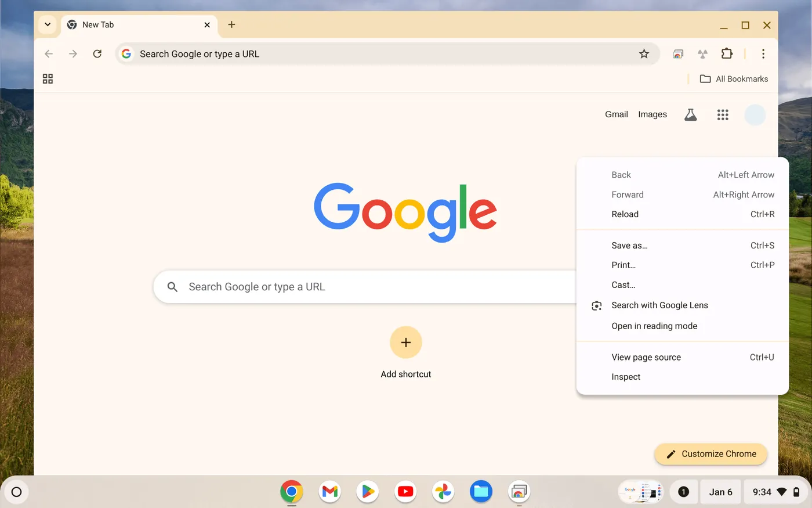Open the Gmail link

tap(617, 114)
